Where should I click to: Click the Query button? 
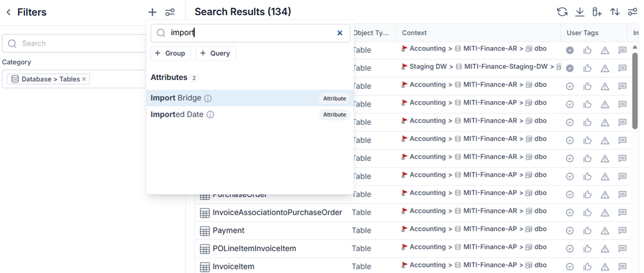tap(216, 54)
